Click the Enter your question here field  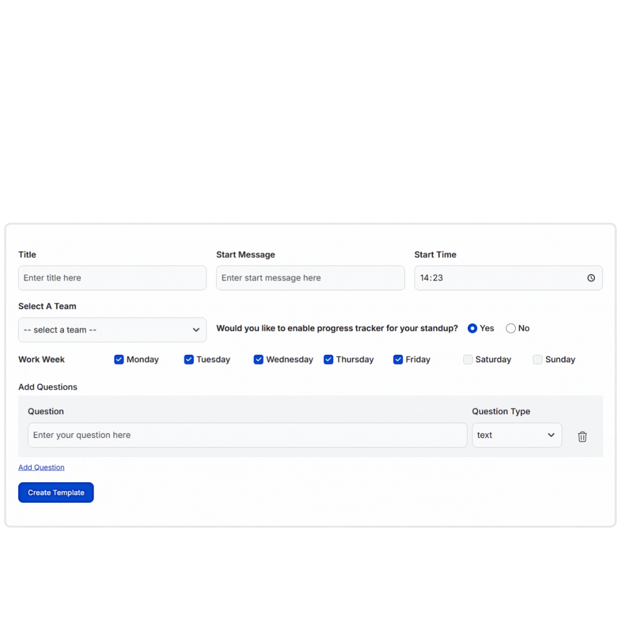[x=247, y=435]
